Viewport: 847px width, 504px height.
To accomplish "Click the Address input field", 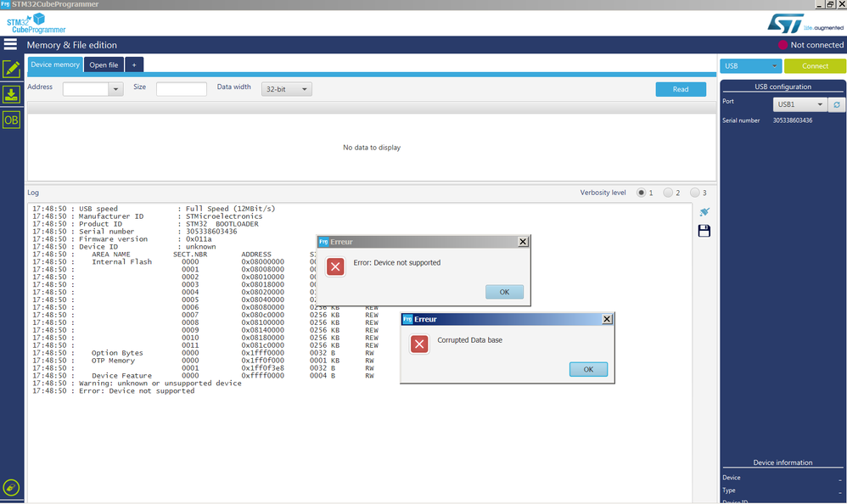I will point(86,89).
